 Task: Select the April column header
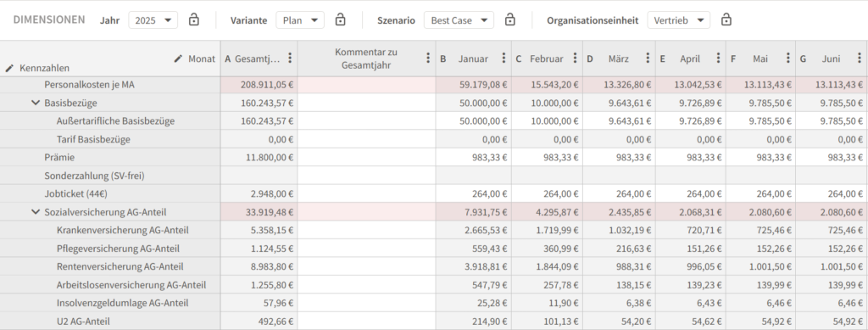pyautogui.click(x=690, y=59)
